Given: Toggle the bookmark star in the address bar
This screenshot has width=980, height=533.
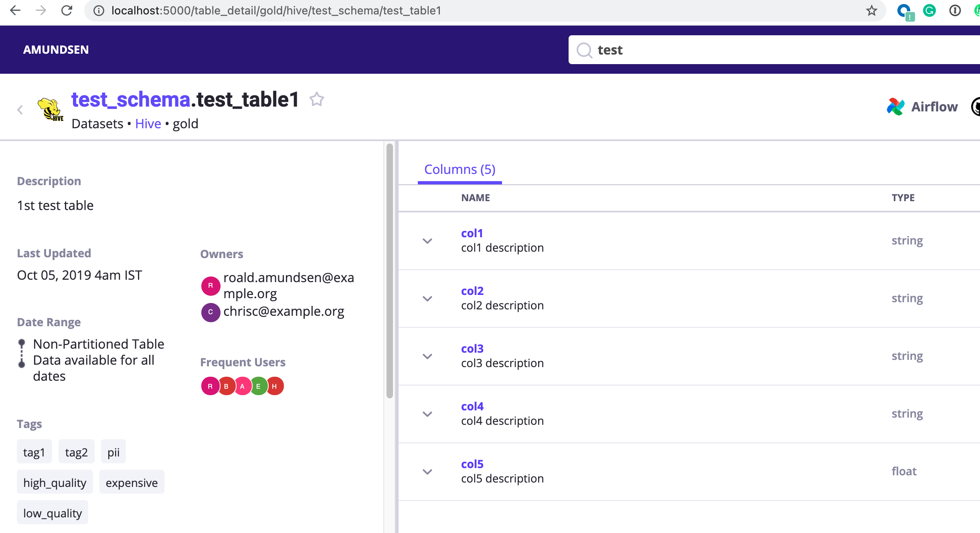Looking at the screenshot, I should [871, 11].
